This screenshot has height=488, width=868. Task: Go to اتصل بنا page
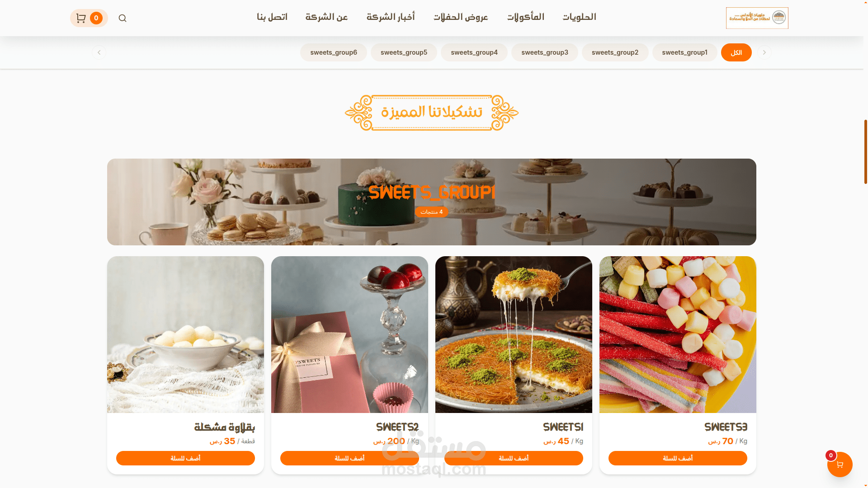click(x=272, y=17)
